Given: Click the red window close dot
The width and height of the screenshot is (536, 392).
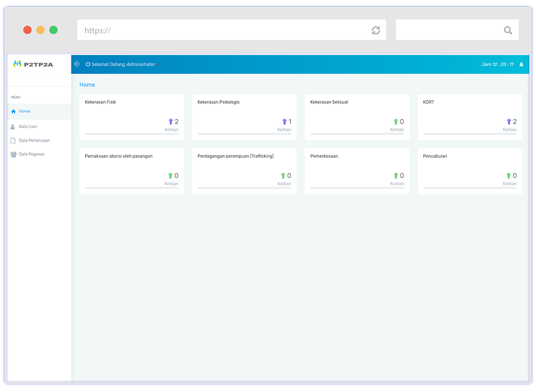Looking at the screenshot, I should coord(28,30).
